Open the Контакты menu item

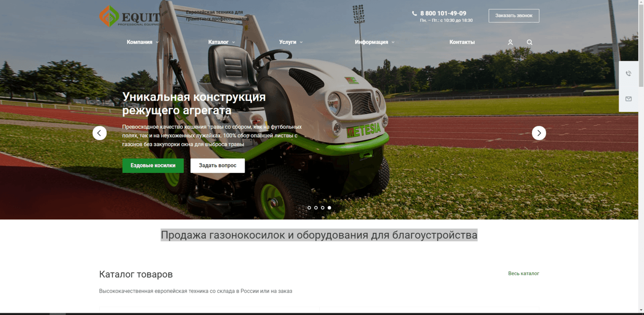[x=462, y=42]
